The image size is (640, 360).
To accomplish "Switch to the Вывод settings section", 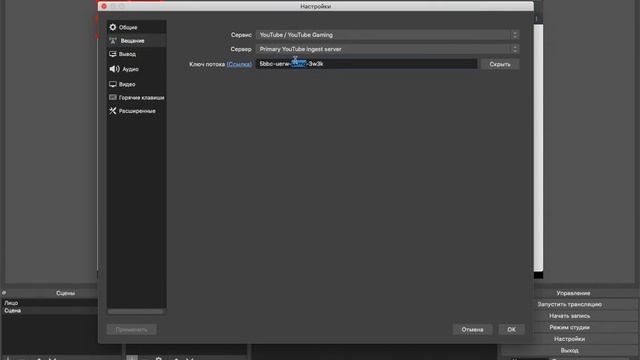I will coord(136,54).
